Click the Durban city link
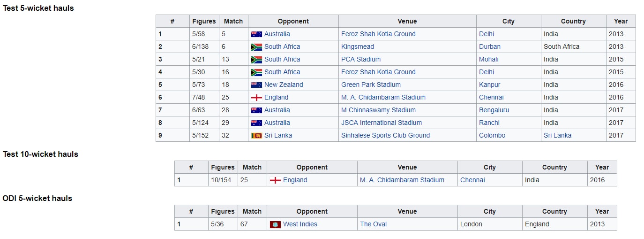The image size is (644, 239). (x=490, y=46)
